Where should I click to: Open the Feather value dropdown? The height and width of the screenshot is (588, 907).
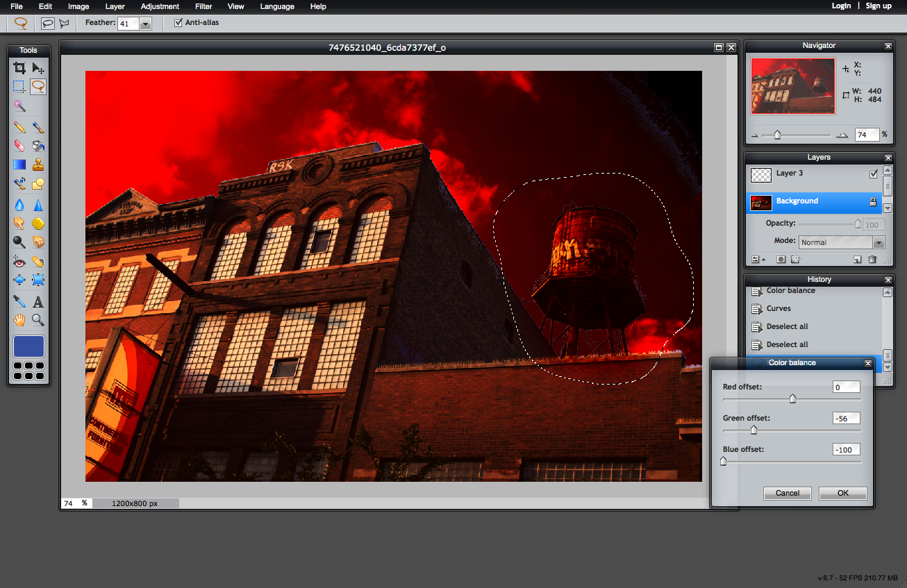pyautogui.click(x=145, y=24)
